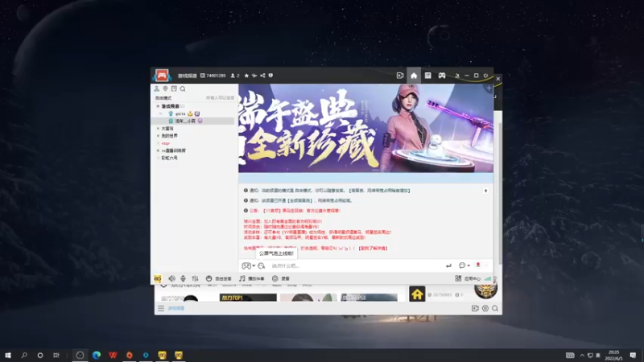Click the 自由发言 speak mode button
Image resolution: width=644 pixels, height=362 pixels.
click(218, 278)
